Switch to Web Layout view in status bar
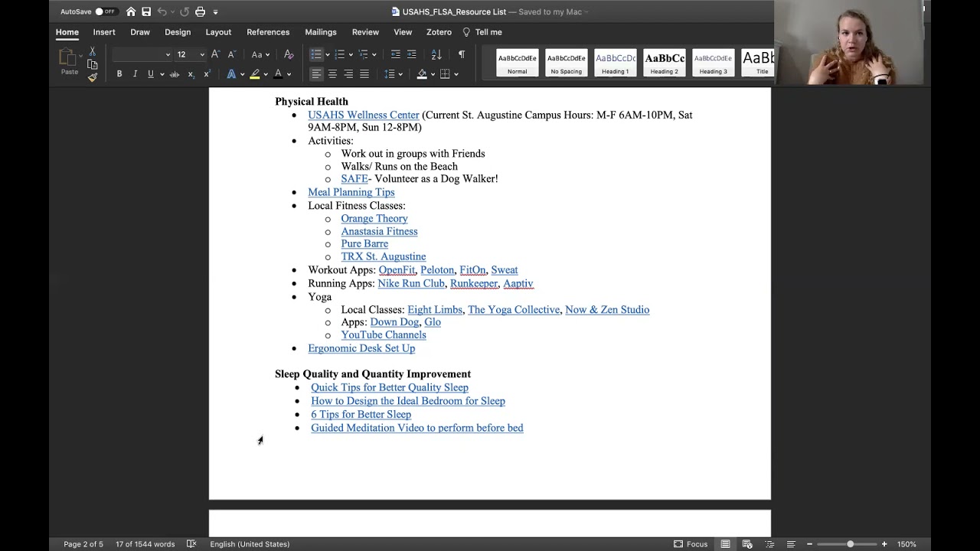Viewport: 980px width, 551px height. pos(747,544)
